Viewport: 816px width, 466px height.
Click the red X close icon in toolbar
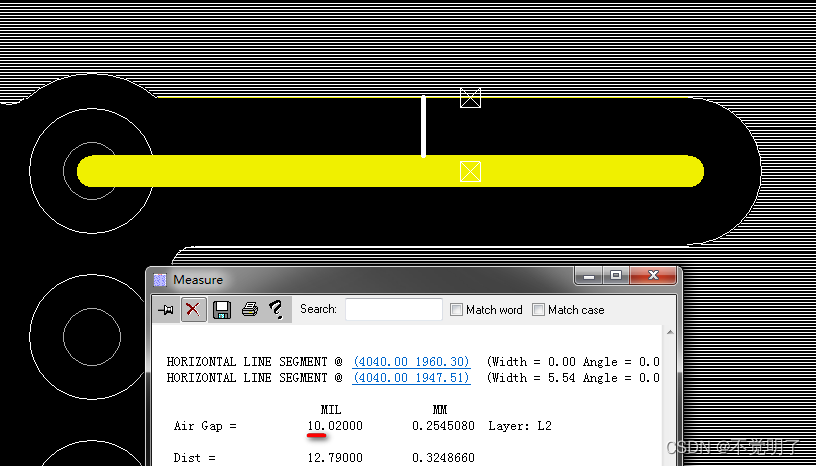(x=193, y=309)
